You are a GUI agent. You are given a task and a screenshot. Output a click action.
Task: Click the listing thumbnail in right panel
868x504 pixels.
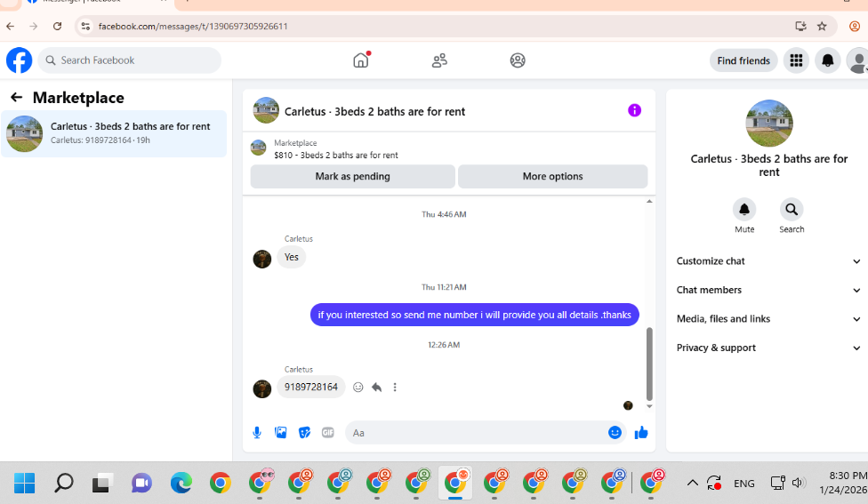(x=769, y=123)
